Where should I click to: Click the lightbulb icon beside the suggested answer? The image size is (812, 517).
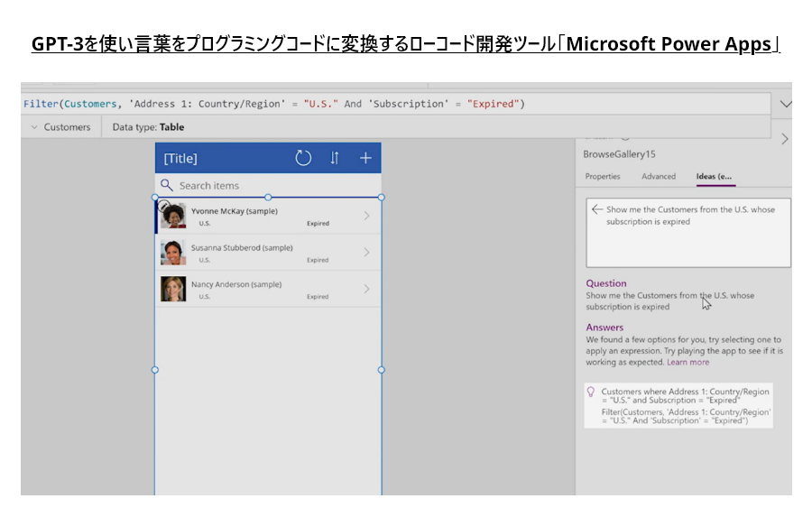591,392
